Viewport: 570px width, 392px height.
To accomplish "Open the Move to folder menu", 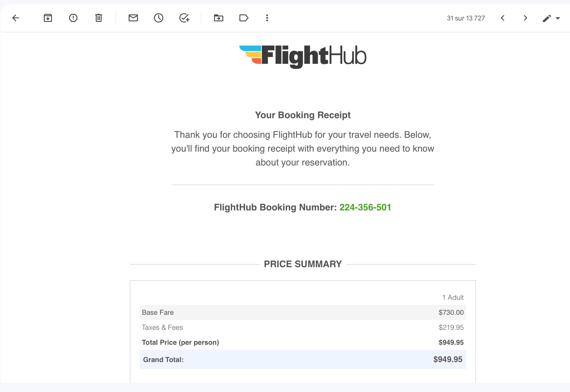I will point(219,18).
